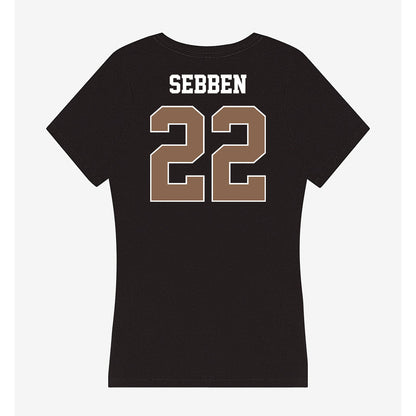
Task: Select the left digit 2 on jersey
Action: click(177, 154)
